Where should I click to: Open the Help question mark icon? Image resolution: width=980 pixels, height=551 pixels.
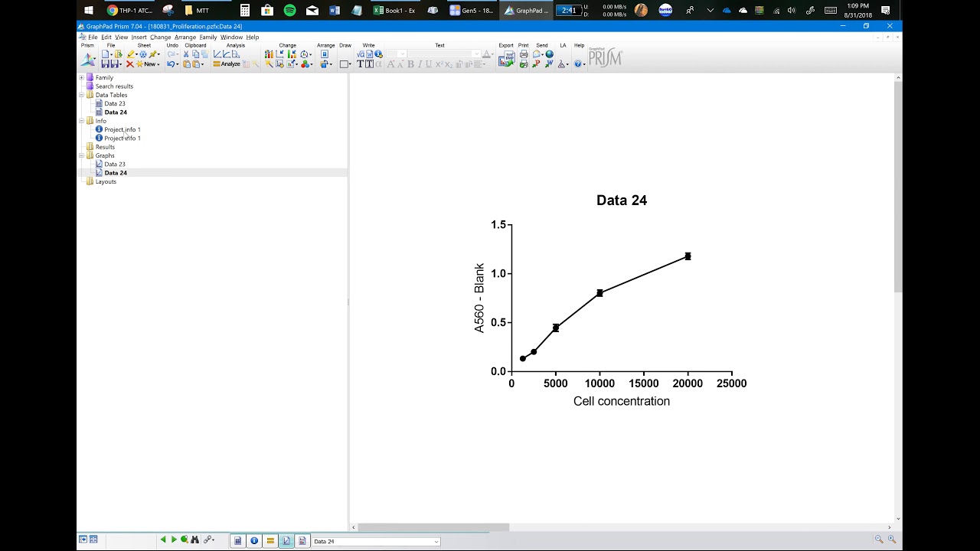(577, 64)
